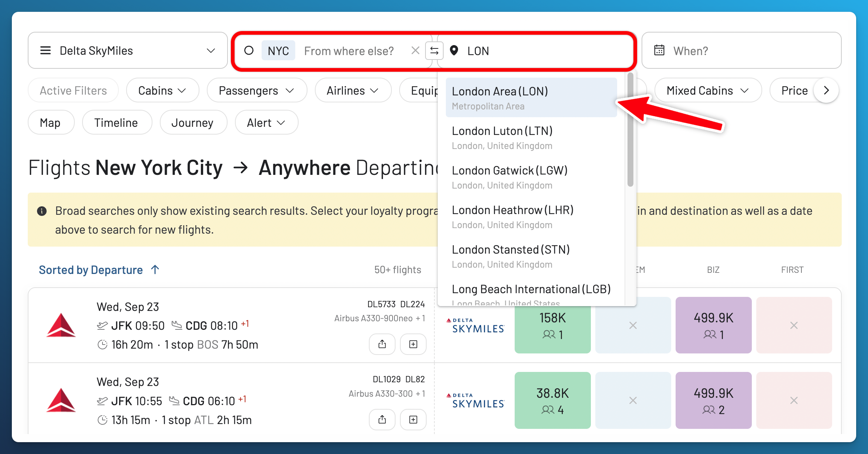Viewport: 868px width, 454px height.
Task: Click the origin circle icon before NYC
Action: coord(249,50)
